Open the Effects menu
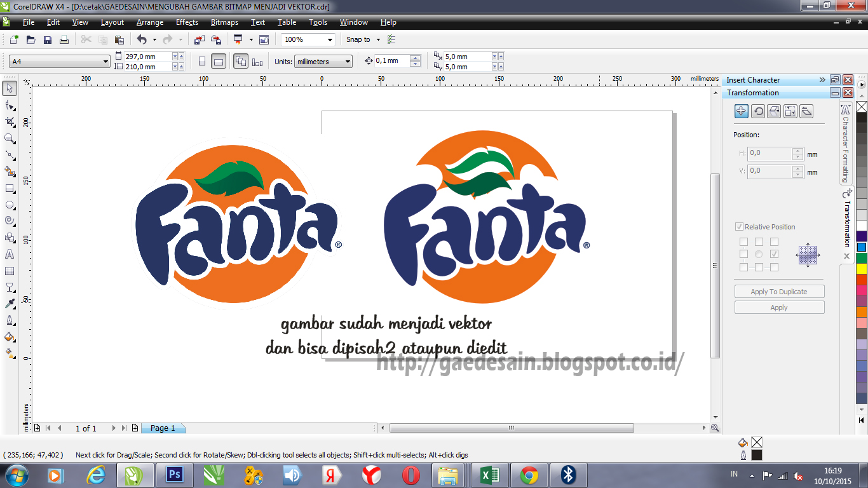 (187, 22)
